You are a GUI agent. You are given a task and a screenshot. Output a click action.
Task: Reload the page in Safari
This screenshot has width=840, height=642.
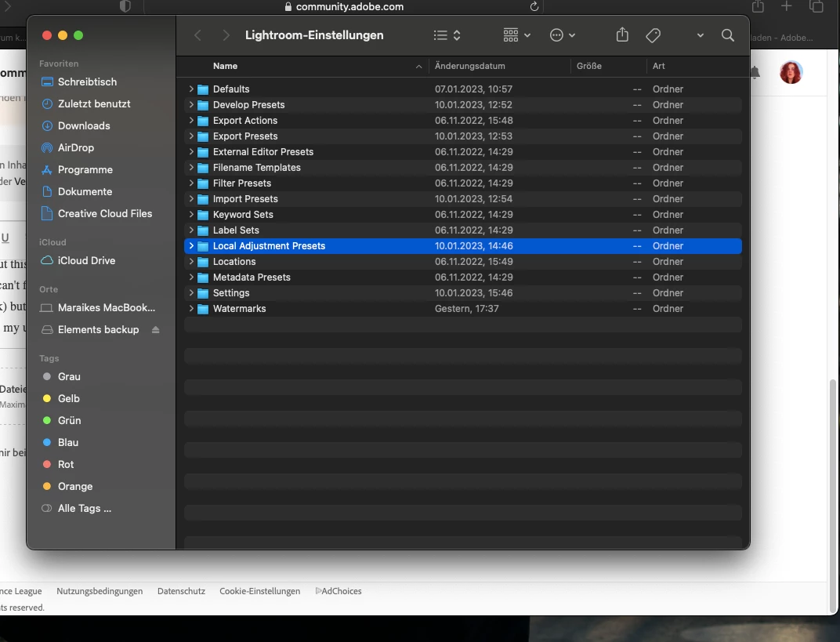point(534,6)
